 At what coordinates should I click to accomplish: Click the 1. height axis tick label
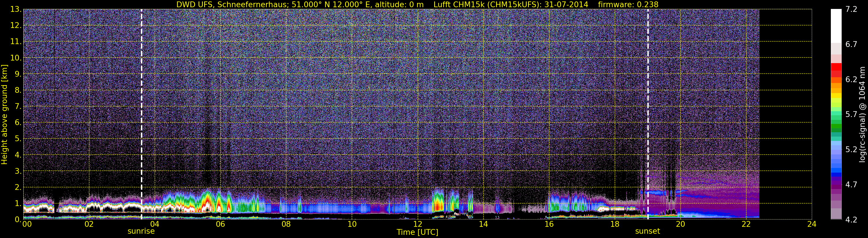point(18,203)
